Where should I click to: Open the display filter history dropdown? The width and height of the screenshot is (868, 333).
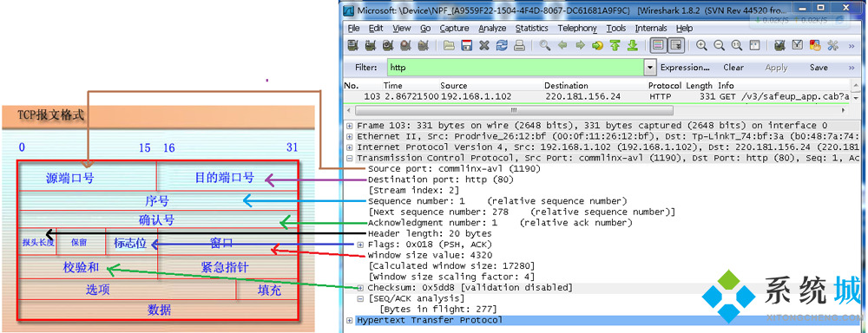650,68
